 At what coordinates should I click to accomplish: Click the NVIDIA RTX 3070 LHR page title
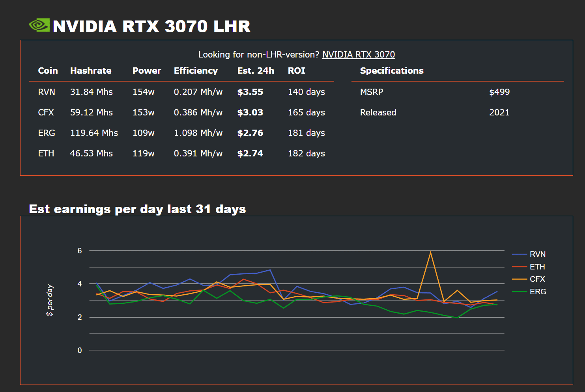click(151, 26)
